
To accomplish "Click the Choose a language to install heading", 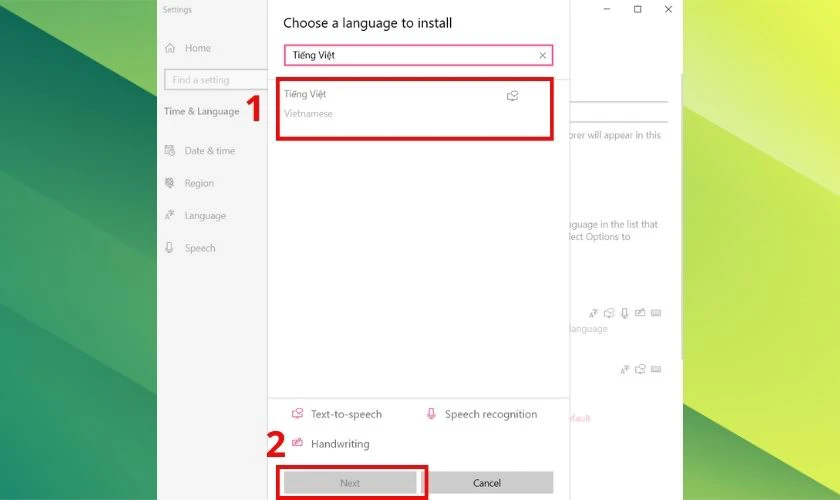I will tap(368, 23).
